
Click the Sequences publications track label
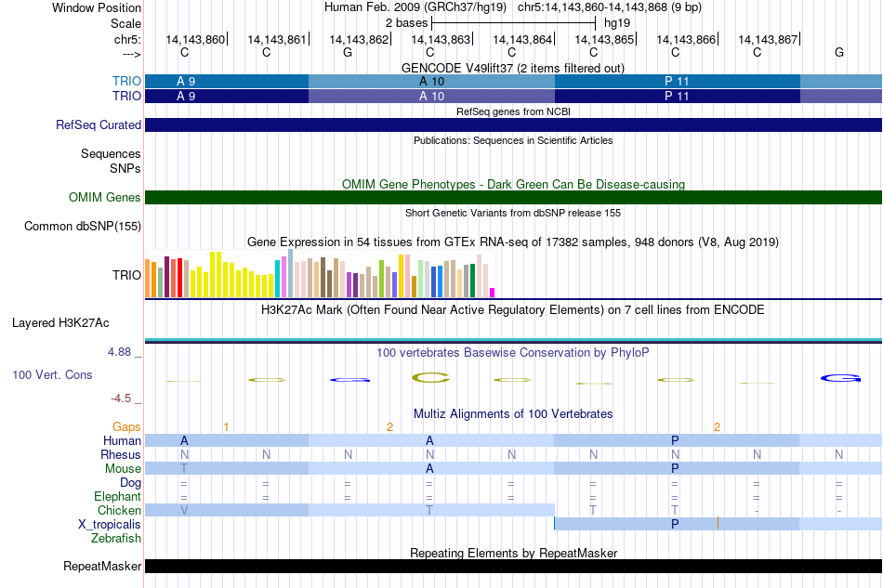(x=111, y=153)
